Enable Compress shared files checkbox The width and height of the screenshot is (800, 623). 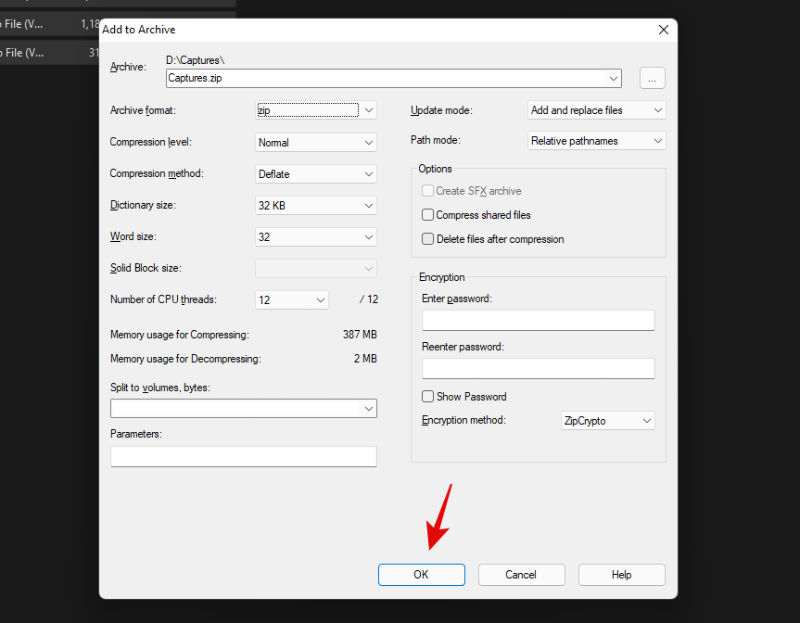click(x=428, y=215)
